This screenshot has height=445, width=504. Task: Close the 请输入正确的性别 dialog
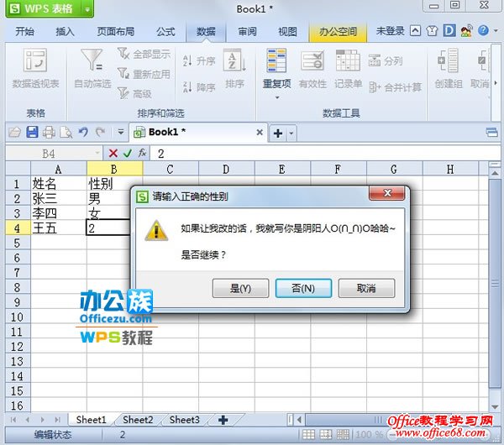[x=387, y=193]
